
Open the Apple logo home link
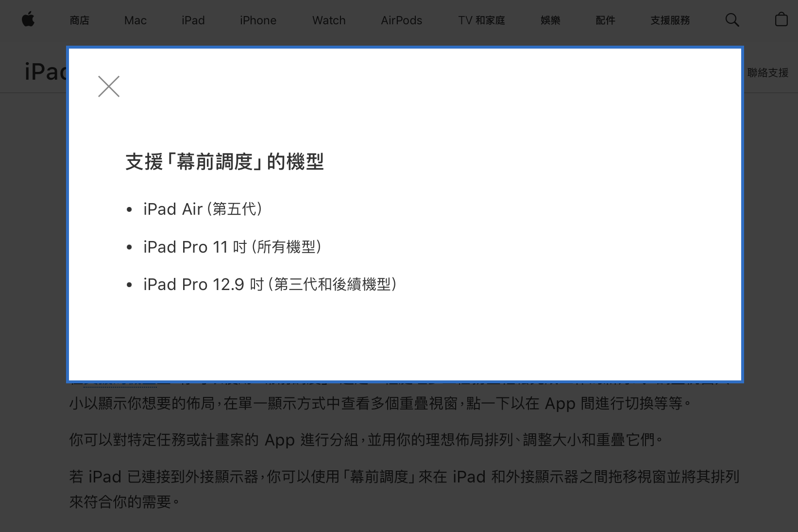(28, 20)
